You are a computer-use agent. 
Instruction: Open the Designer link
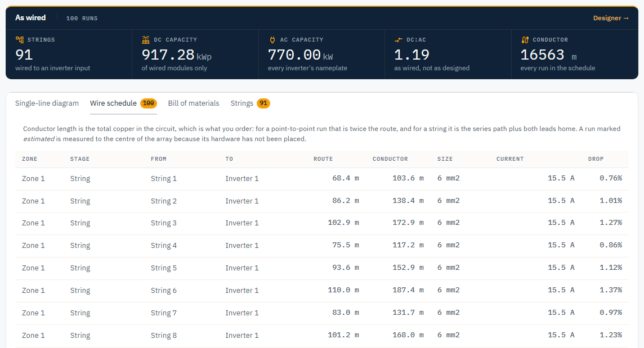[611, 18]
